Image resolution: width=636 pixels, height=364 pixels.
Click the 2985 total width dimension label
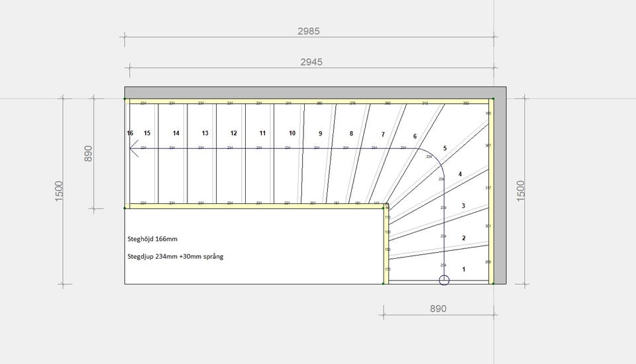click(x=309, y=31)
